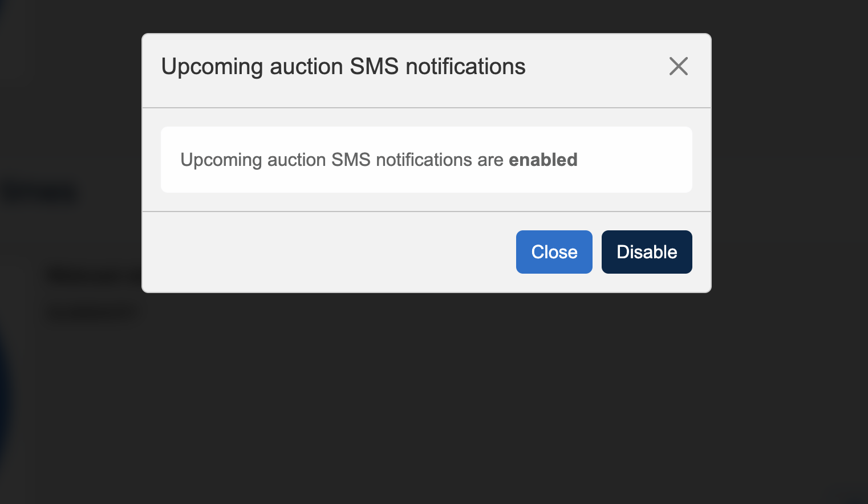Image resolution: width=868 pixels, height=504 pixels.
Task: Click the dimmed backdrop above the dialog
Action: pos(433,16)
